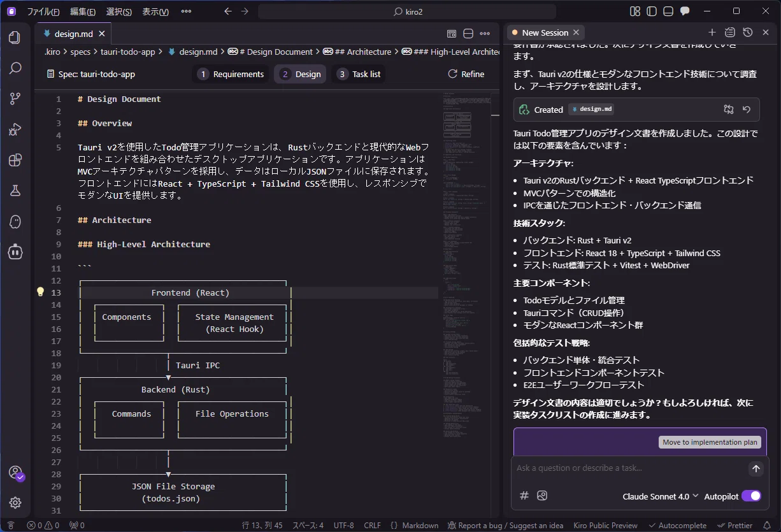
Task: Select the design.md editor tab
Action: (x=73, y=34)
